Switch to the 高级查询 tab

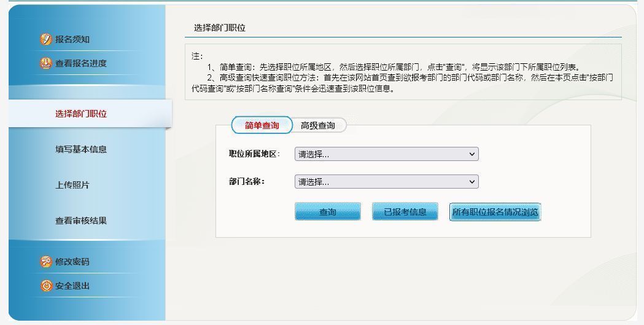tap(318, 126)
